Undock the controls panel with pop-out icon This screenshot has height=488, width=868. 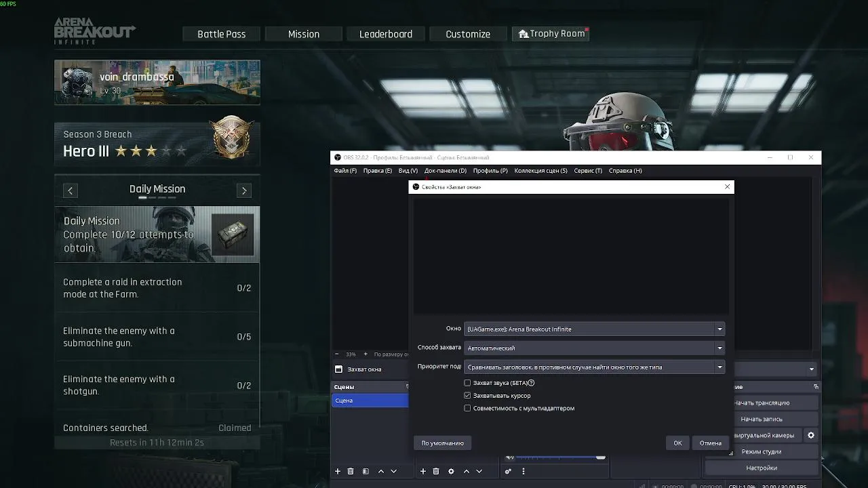(x=816, y=386)
